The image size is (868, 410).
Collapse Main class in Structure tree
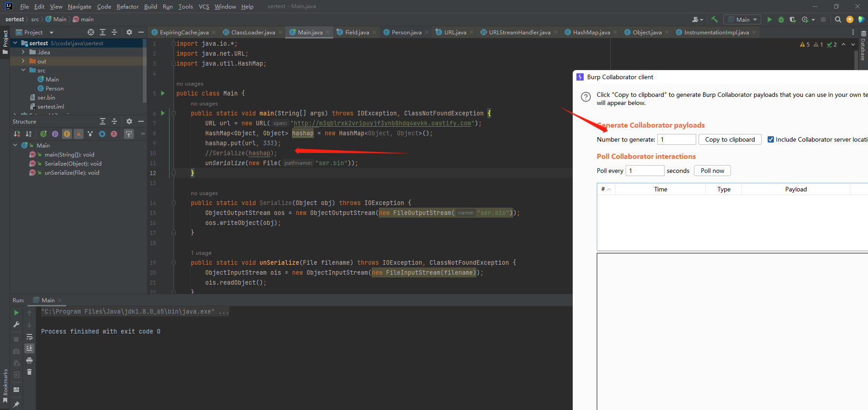click(x=15, y=145)
